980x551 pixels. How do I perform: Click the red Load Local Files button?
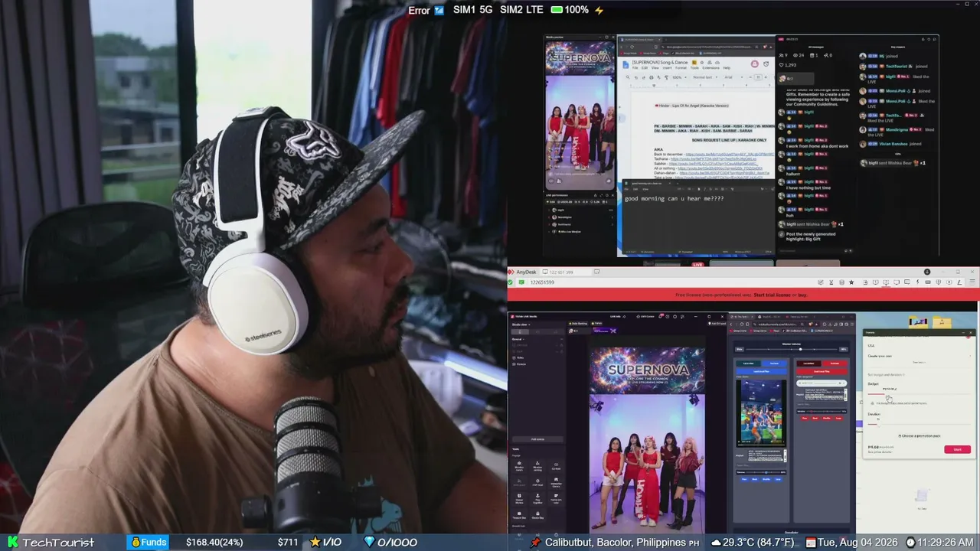821,371
